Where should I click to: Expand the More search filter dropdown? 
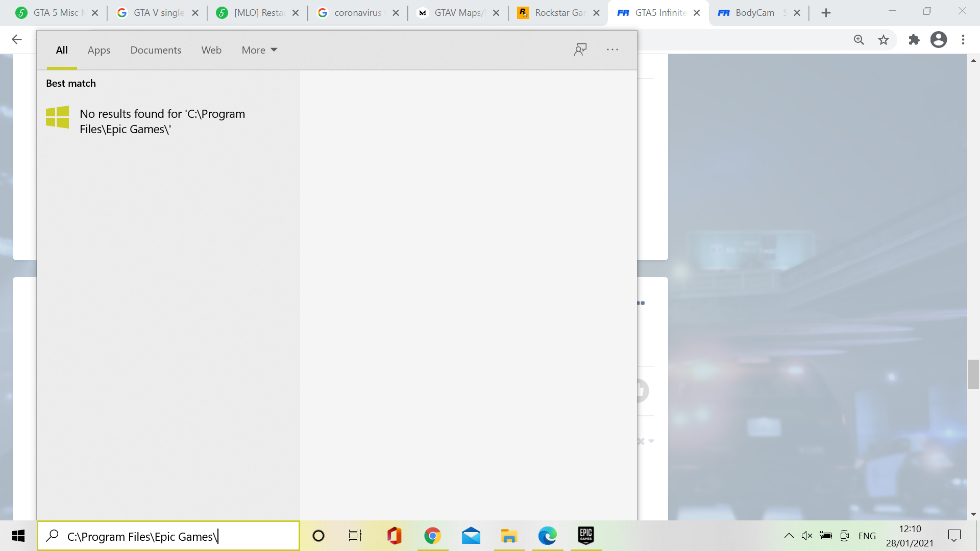(x=259, y=50)
